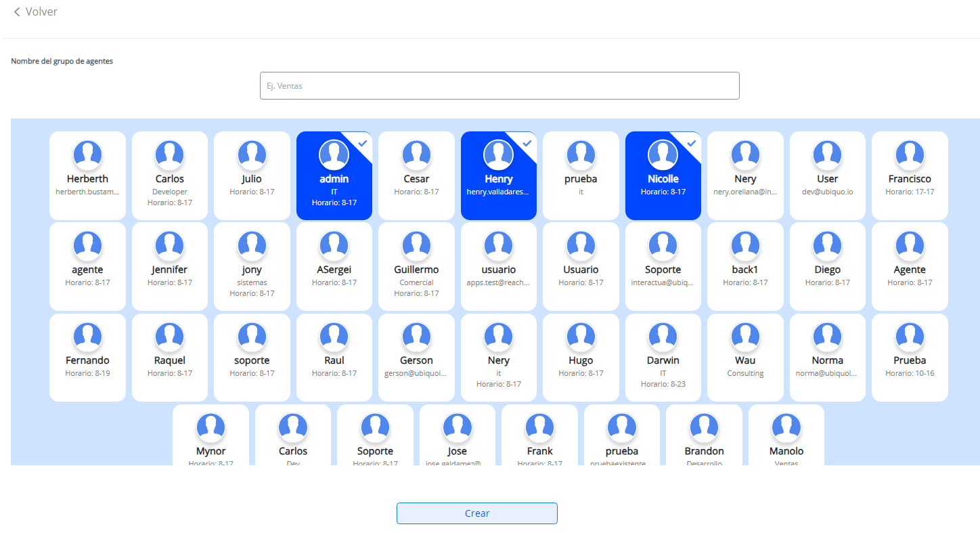This screenshot has width=980, height=533.
Task: Click Darwin's profile avatar icon
Action: point(663,337)
